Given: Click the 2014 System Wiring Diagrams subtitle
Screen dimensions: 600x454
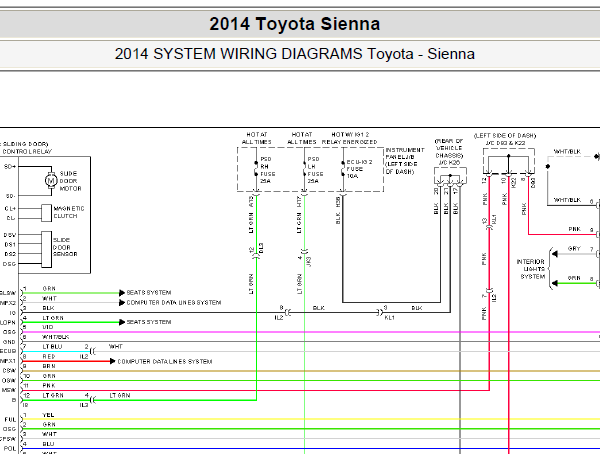Looking at the screenshot, I should [295, 54].
